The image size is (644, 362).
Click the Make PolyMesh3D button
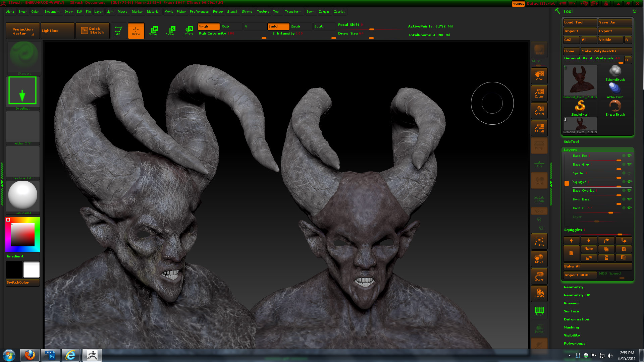coord(606,51)
